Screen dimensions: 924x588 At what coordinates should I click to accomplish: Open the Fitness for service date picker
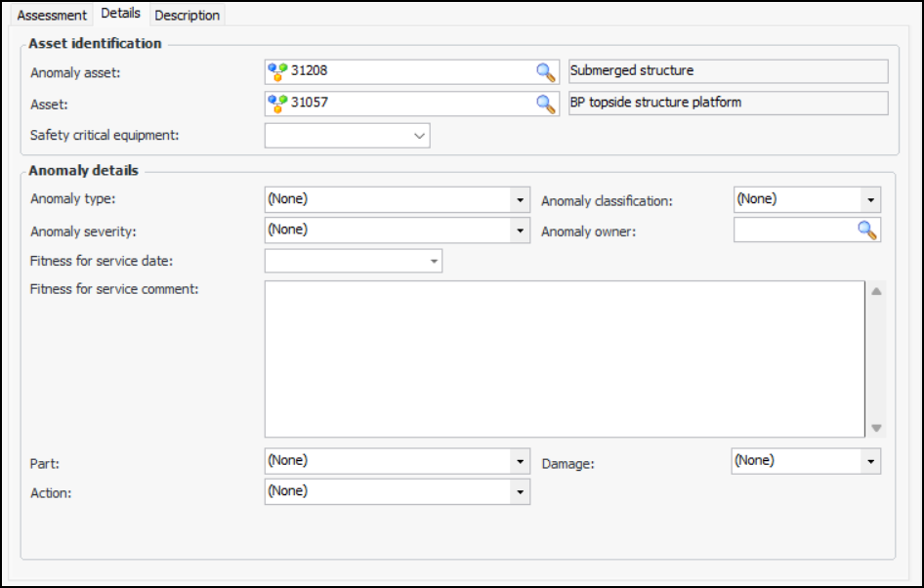tap(432, 261)
